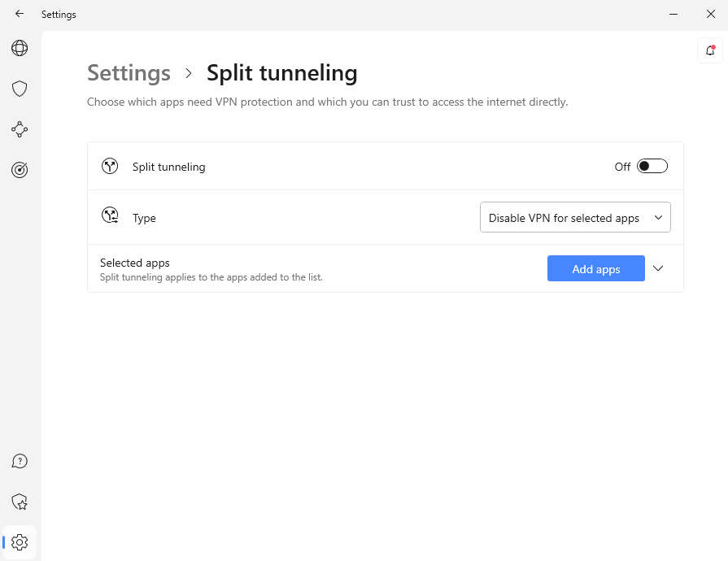Open notifications bell icon

tap(709, 50)
